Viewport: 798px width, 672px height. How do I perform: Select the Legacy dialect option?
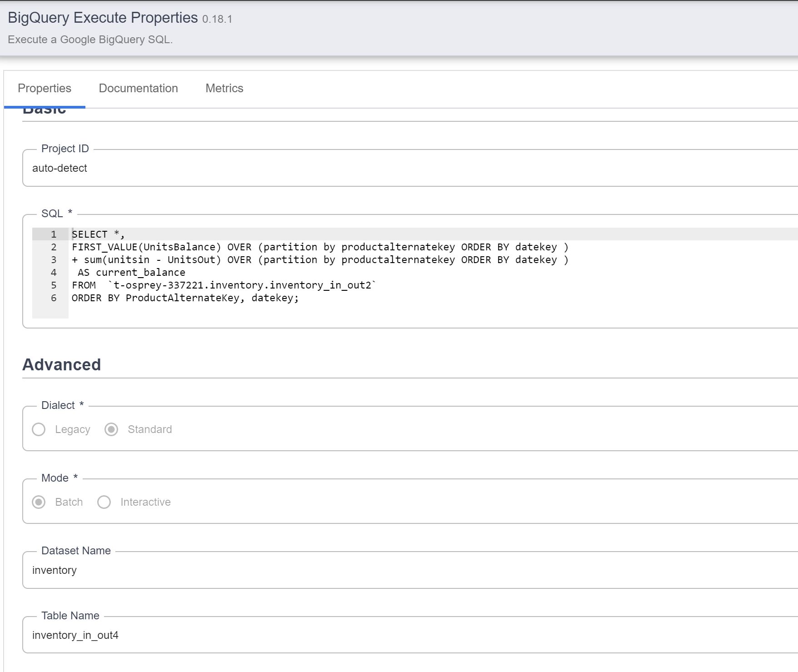[x=39, y=429]
